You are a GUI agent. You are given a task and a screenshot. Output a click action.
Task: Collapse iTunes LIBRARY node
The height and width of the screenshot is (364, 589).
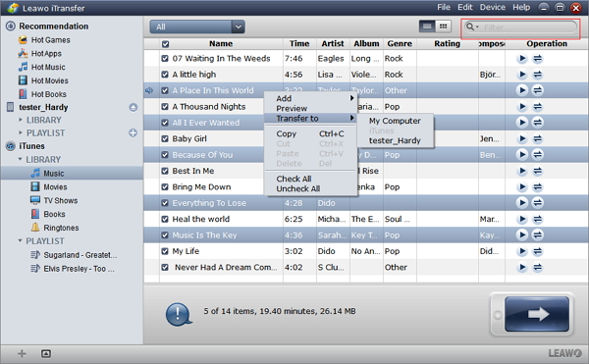tap(20, 160)
